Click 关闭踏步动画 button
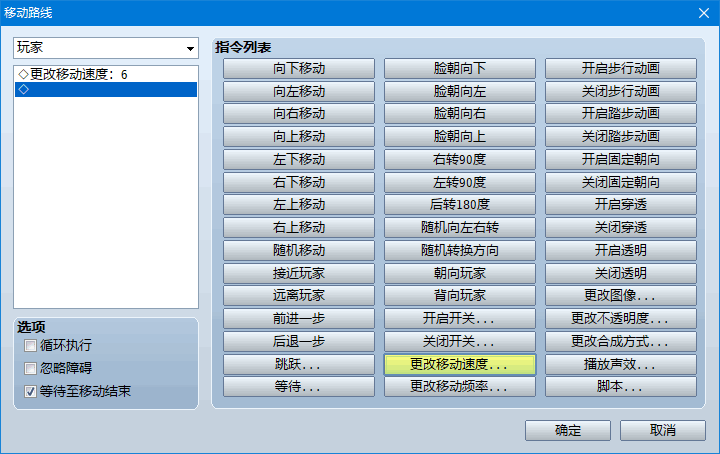The width and height of the screenshot is (720, 454). pos(621,137)
